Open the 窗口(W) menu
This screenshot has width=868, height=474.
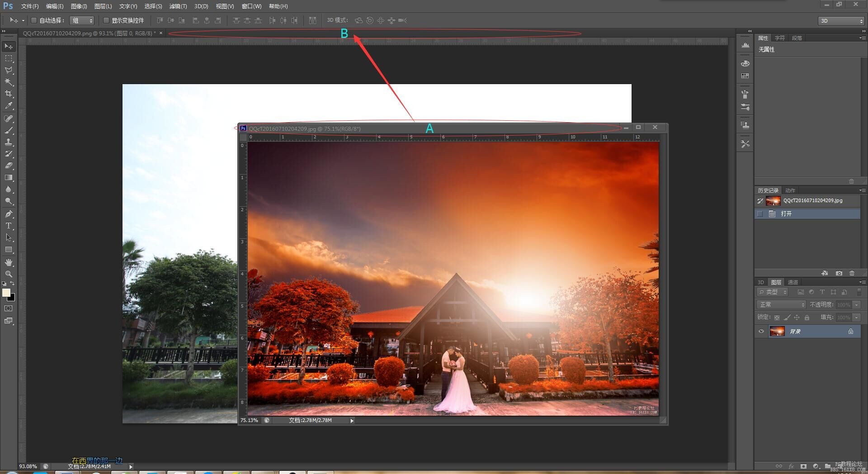pyautogui.click(x=251, y=6)
